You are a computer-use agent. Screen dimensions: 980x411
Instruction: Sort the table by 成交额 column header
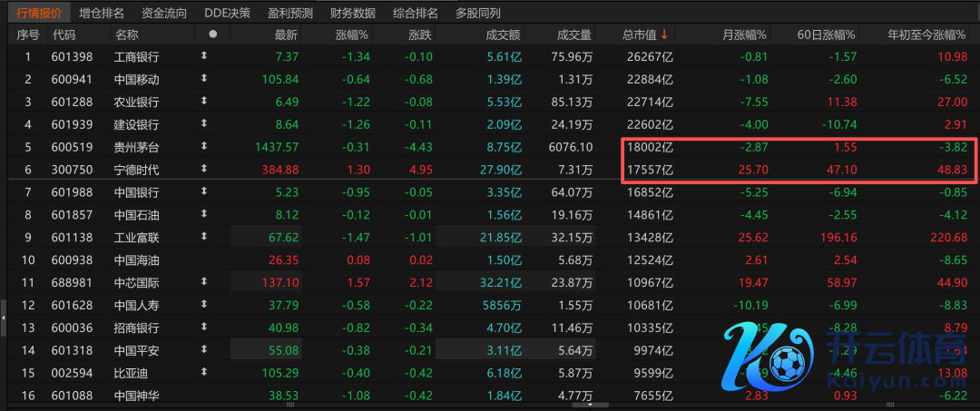point(502,34)
